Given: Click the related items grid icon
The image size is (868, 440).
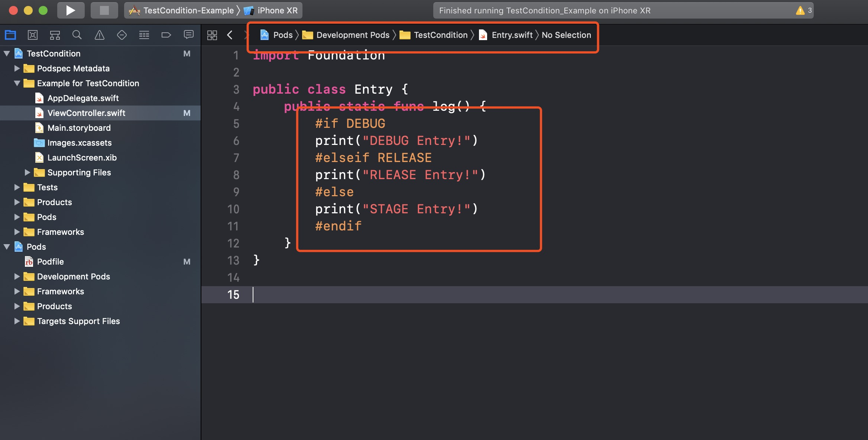Looking at the screenshot, I should [212, 35].
